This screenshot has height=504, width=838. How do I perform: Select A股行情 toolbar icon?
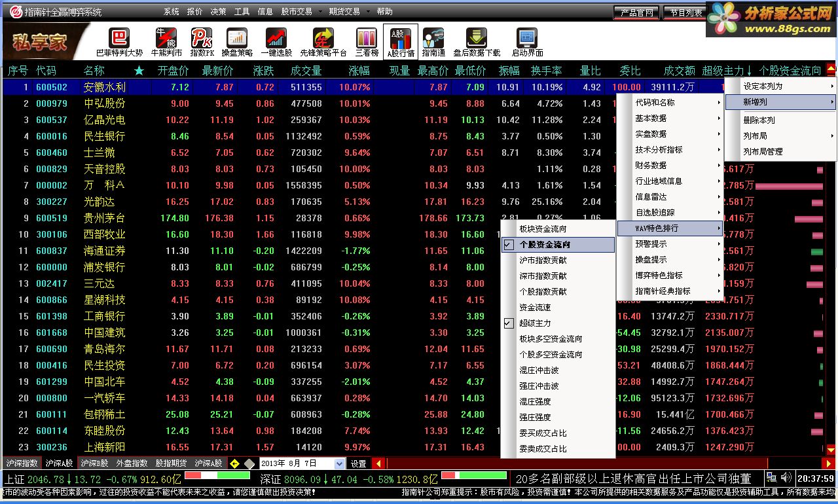(401, 43)
